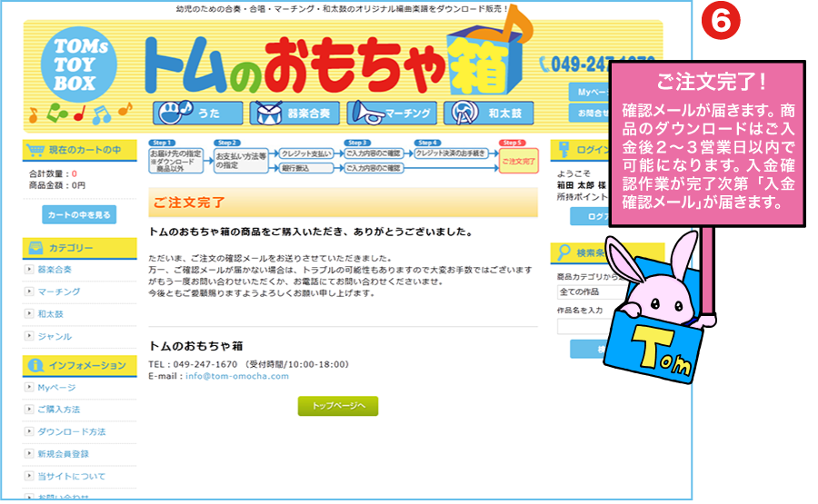This screenshot has height=504, width=818.
Task: Click the ご注文完了 page heading
Action: pyautogui.click(x=189, y=203)
